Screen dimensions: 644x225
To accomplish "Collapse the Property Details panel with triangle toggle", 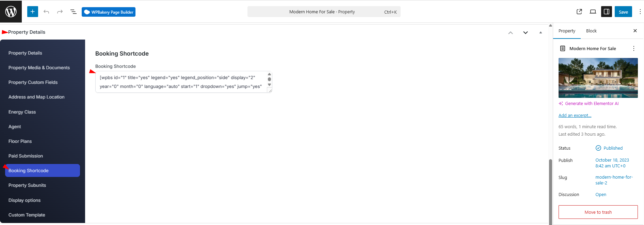I will pyautogui.click(x=541, y=33).
